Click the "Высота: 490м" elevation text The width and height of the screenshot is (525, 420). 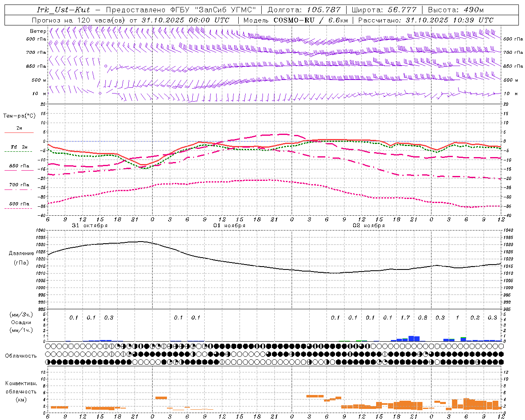[x=456, y=10]
